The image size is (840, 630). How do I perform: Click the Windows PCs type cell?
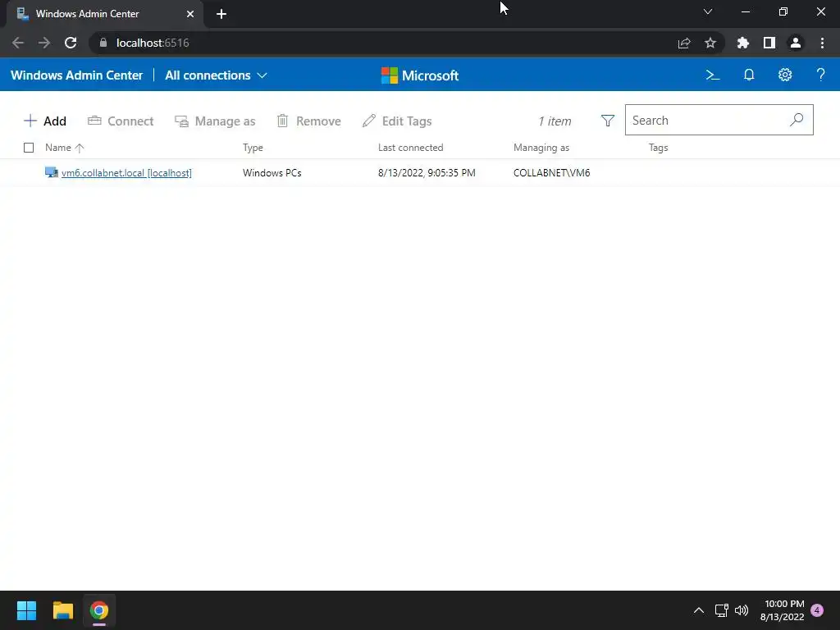pyautogui.click(x=272, y=172)
